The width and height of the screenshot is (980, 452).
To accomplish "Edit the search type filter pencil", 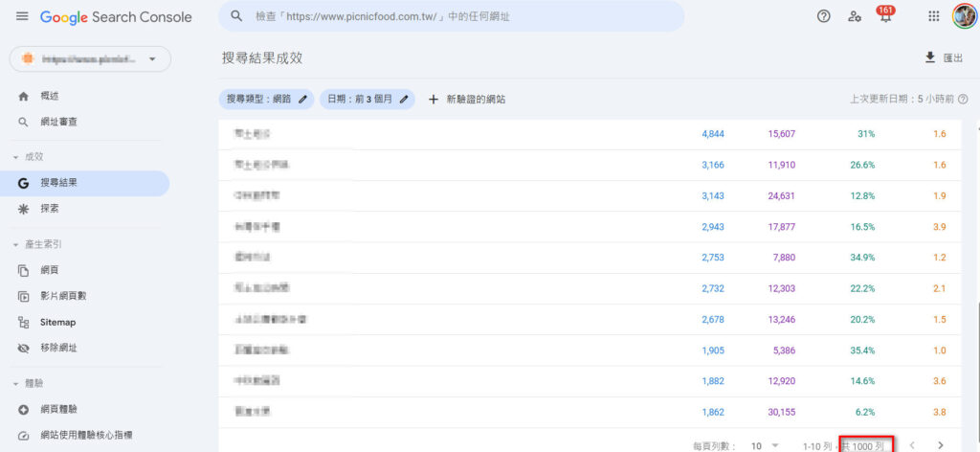I will (303, 99).
